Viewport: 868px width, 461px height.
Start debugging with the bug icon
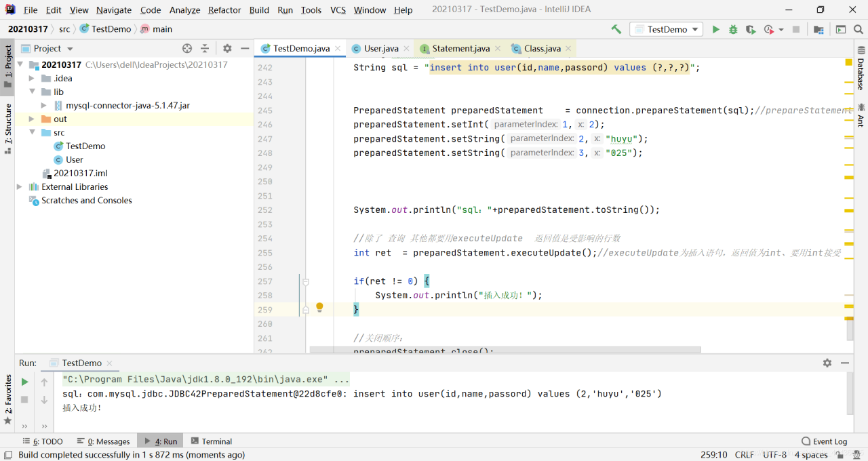(733, 29)
